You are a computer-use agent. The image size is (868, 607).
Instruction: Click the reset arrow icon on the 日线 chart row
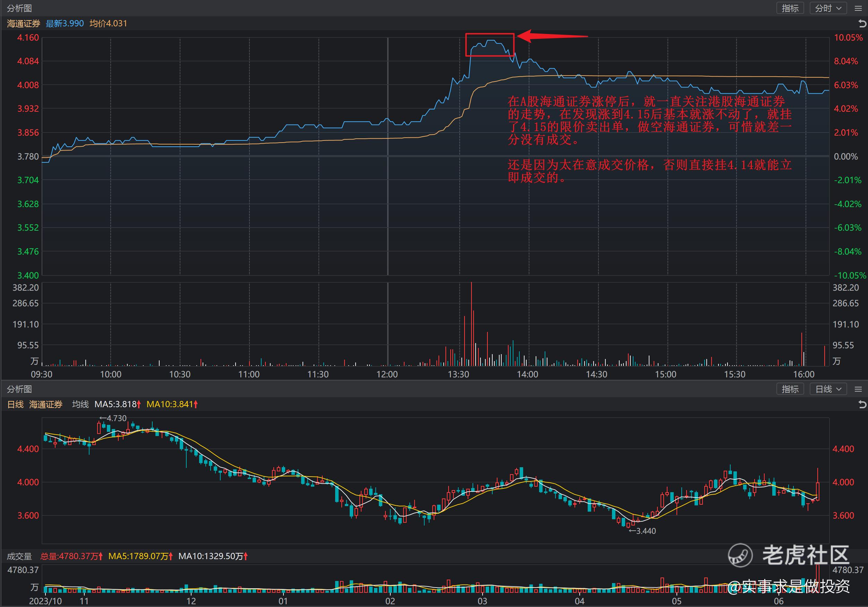click(862, 404)
